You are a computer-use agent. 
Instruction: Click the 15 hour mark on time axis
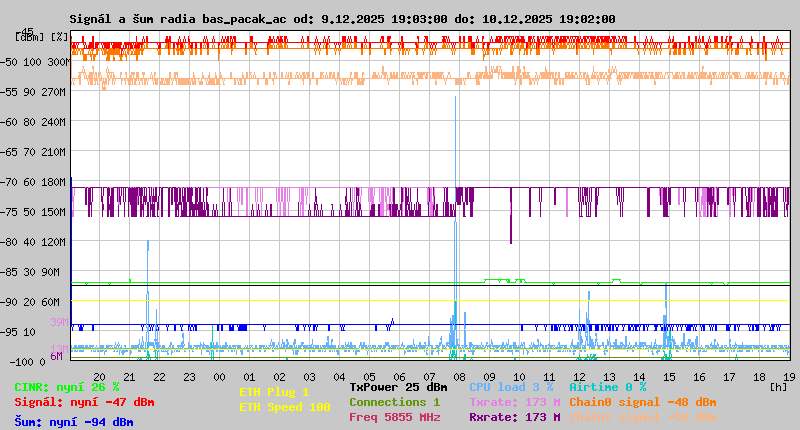669,376
